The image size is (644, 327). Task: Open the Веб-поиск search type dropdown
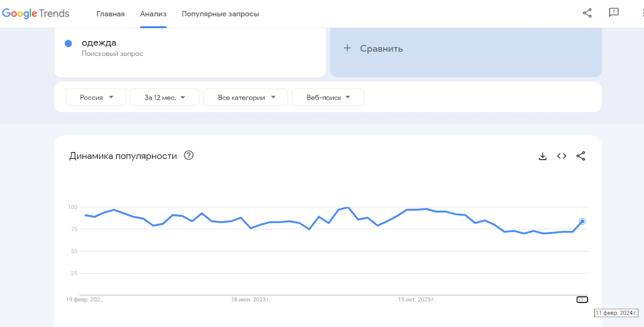(x=328, y=97)
